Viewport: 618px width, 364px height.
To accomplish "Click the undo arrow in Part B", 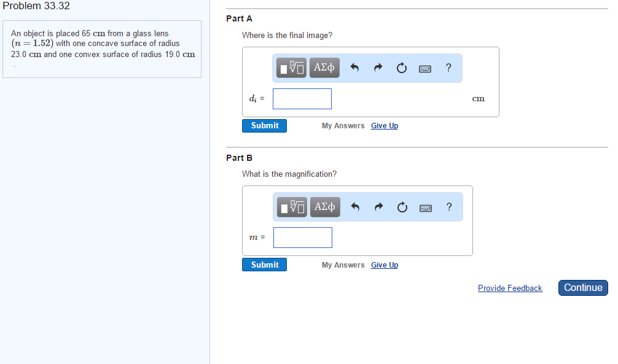I will click(354, 207).
